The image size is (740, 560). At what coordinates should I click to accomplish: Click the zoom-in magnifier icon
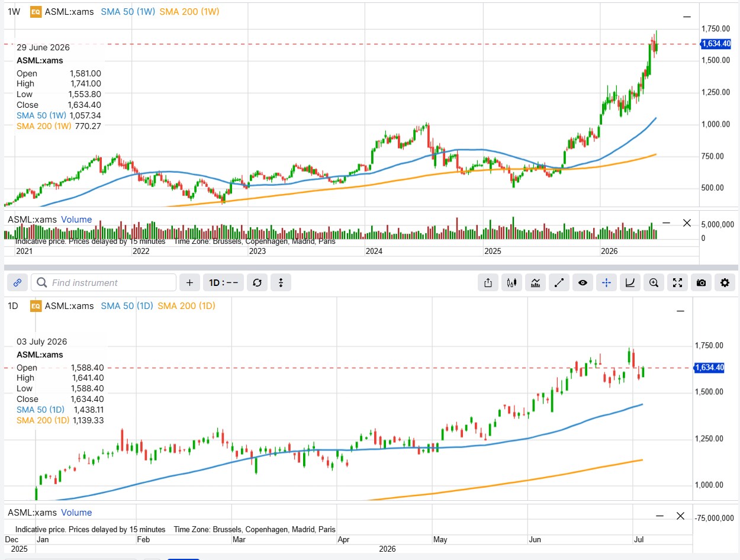coord(654,283)
